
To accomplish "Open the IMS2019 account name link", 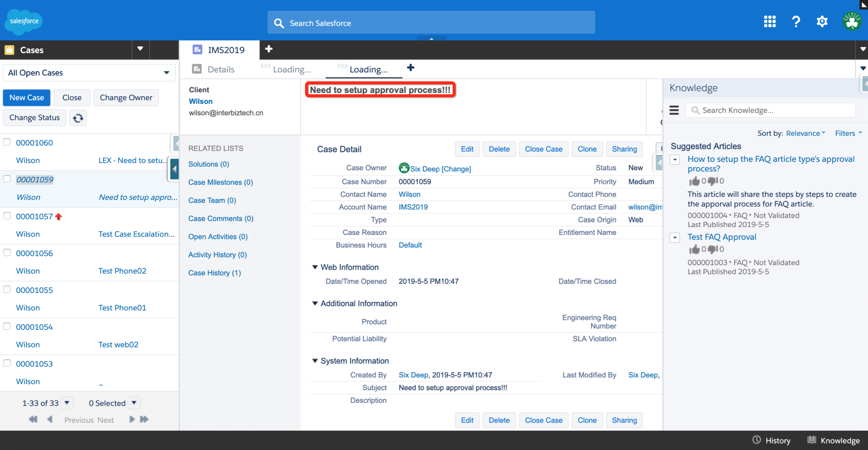I will pyautogui.click(x=413, y=207).
